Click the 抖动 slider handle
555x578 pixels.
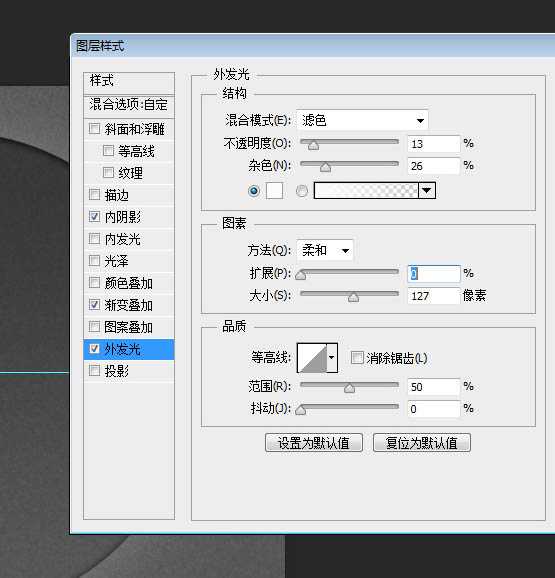coord(301,410)
